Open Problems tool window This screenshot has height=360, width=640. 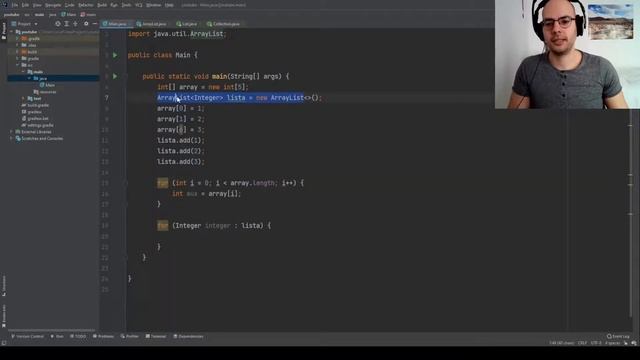coord(104,337)
